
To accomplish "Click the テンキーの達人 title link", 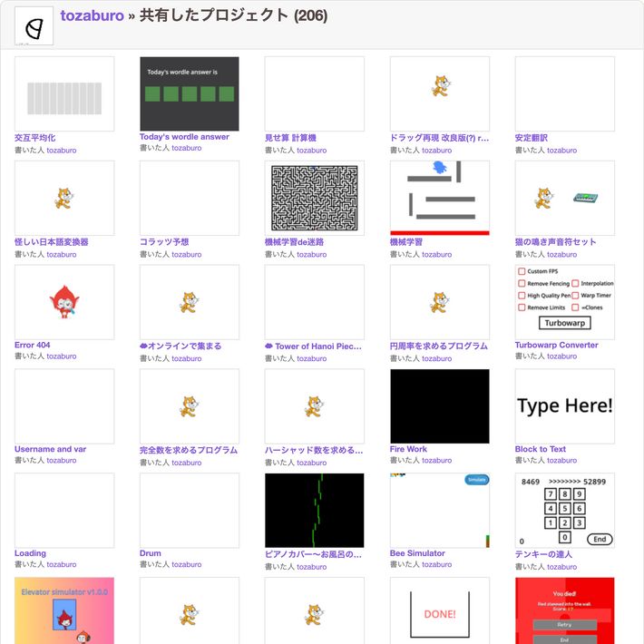I will (543, 554).
